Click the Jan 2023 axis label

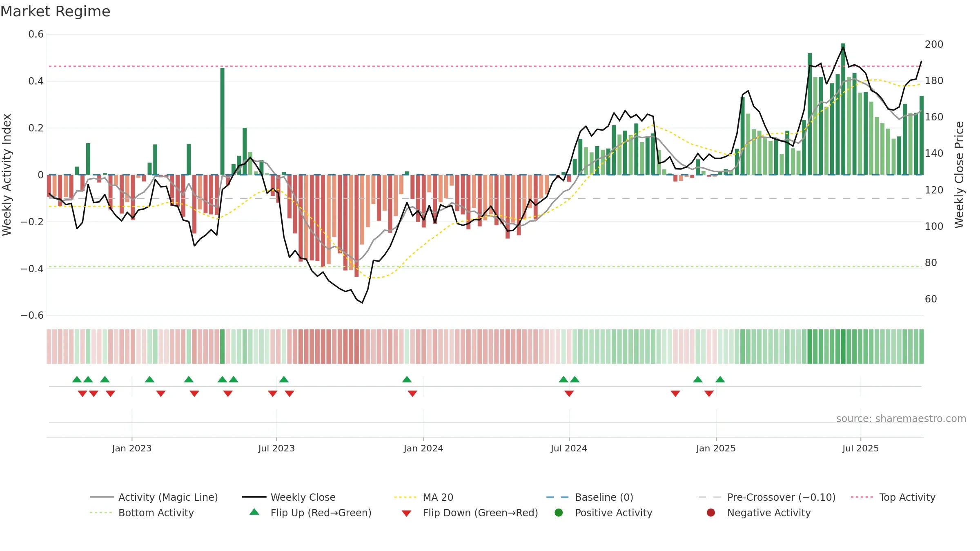point(132,448)
